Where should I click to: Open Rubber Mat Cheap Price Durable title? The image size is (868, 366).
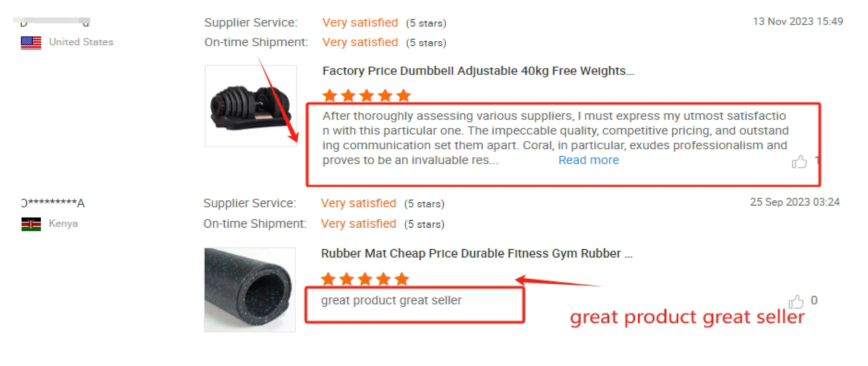pos(476,253)
